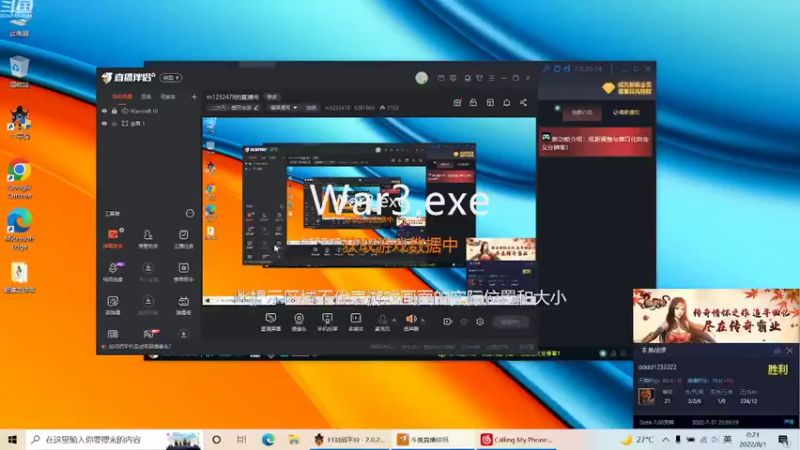Open the person helper tool in toolbox
800x450 pixels.
click(148, 238)
